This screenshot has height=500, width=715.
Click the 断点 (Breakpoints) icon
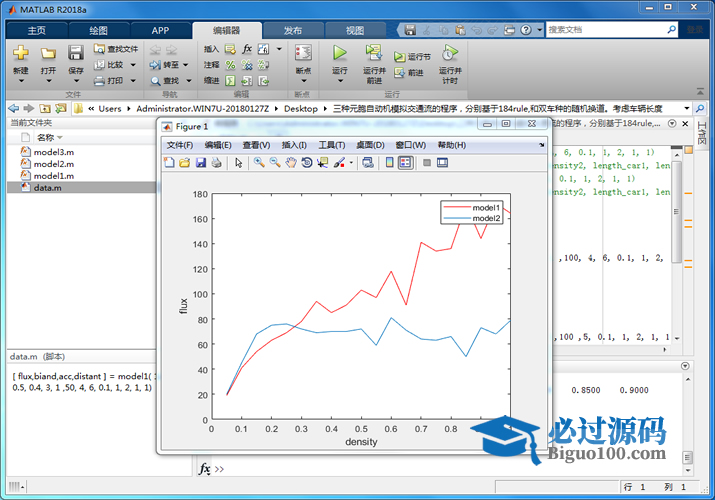tap(303, 53)
